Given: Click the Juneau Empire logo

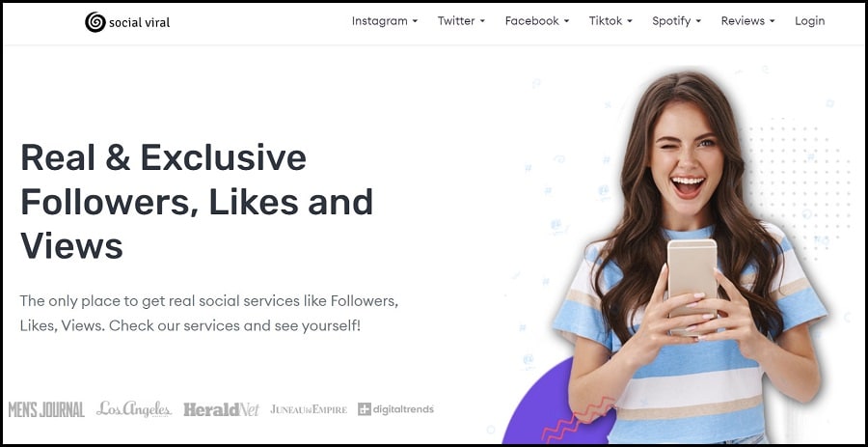Looking at the screenshot, I should coord(309,409).
